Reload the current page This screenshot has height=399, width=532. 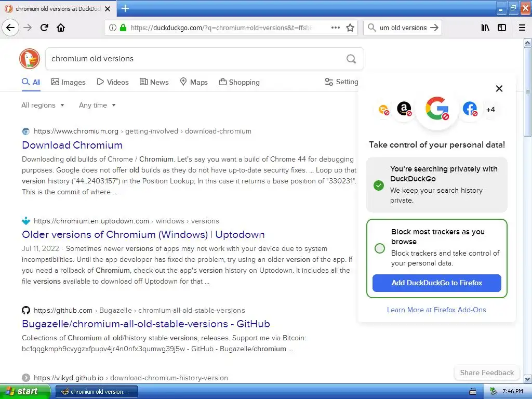click(x=44, y=28)
